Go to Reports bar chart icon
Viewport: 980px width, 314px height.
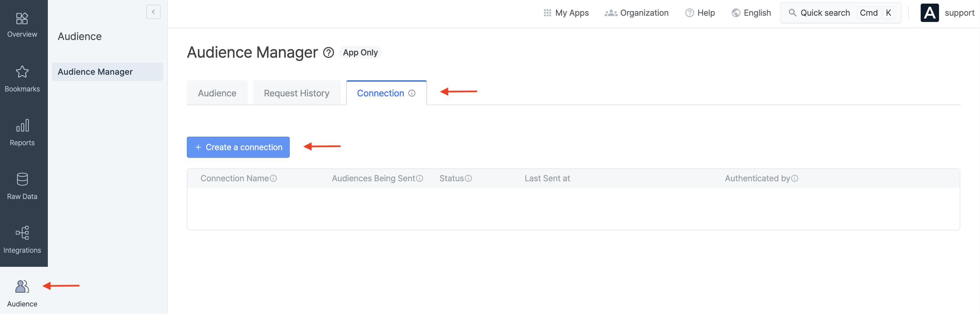[x=22, y=126]
